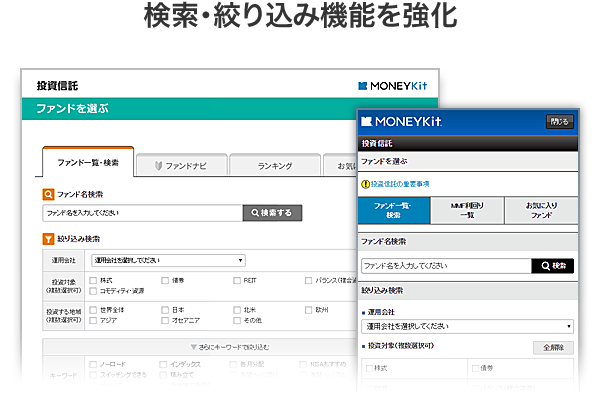Check the 欧州 checkbox
Image resolution: width=600 pixels, height=396 pixels.
(x=308, y=310)
